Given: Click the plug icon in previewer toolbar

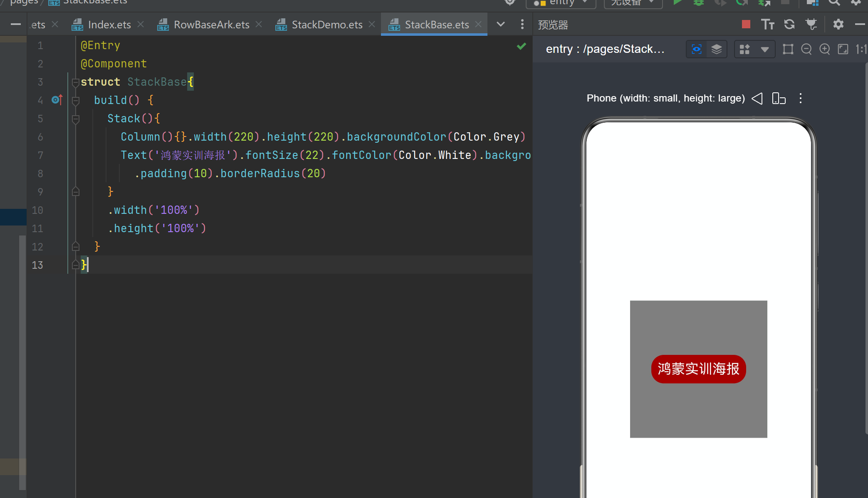Looking at the screenshot, I should point(811,25).
